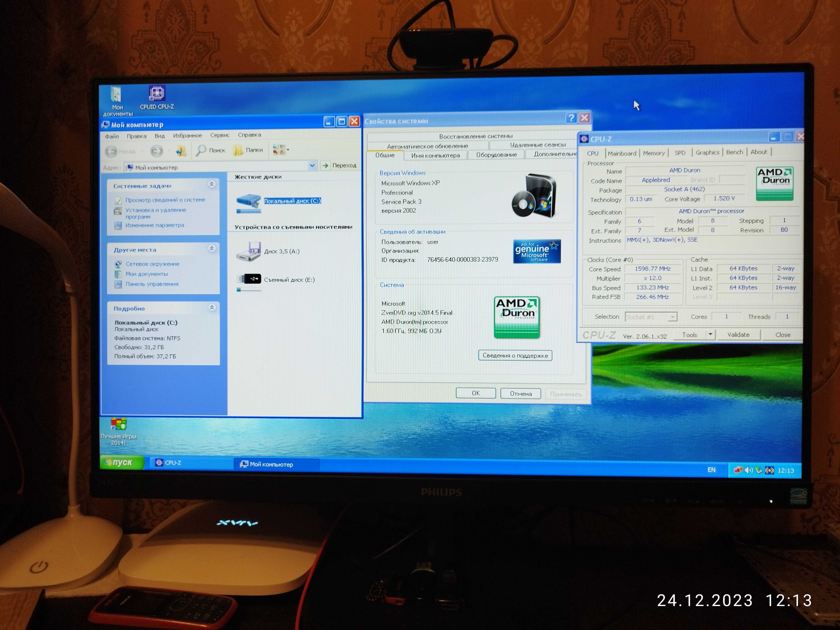
Task: Switch to Восстановление системы tab
Action: [x=475, y=136]
